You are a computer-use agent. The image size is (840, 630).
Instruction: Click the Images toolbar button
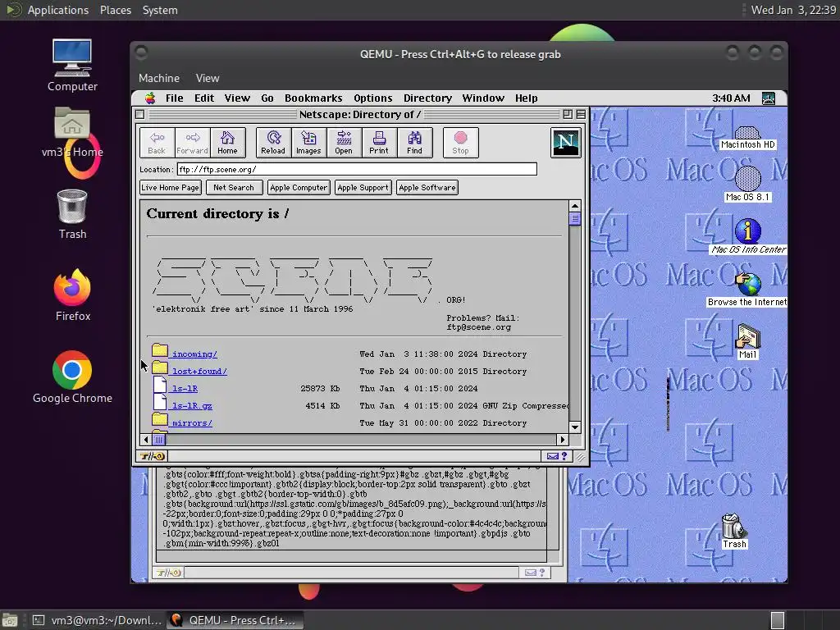[x=308, y=143]
